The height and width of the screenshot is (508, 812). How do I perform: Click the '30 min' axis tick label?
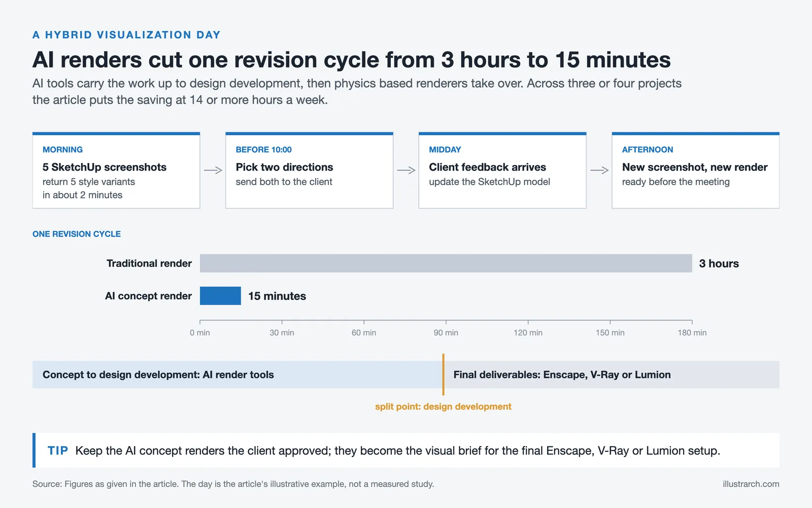(x=282, y=333)
